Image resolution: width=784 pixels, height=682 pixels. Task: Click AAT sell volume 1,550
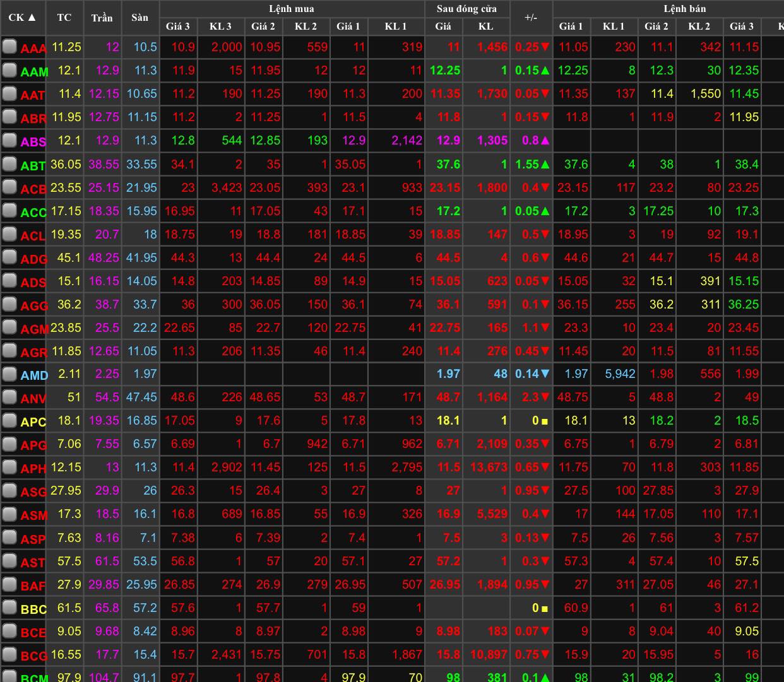[x=705, y=93]
